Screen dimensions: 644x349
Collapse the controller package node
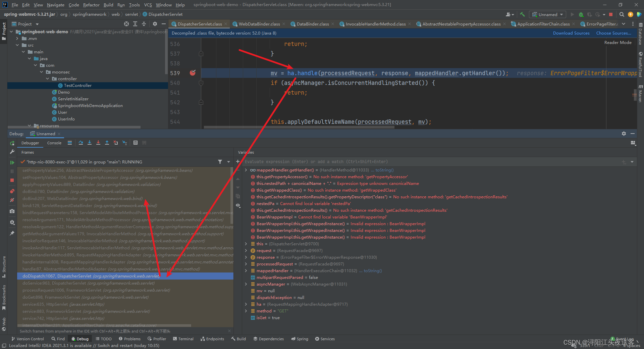coord(48,79)
